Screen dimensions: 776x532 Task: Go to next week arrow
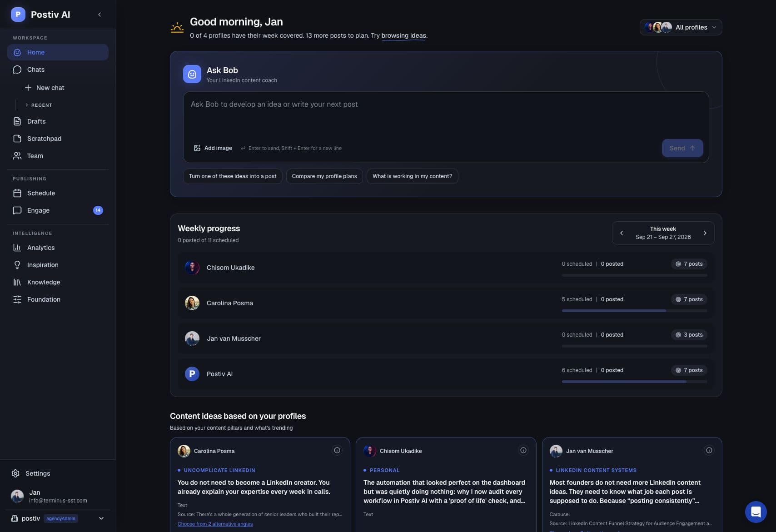pos(705,233)
